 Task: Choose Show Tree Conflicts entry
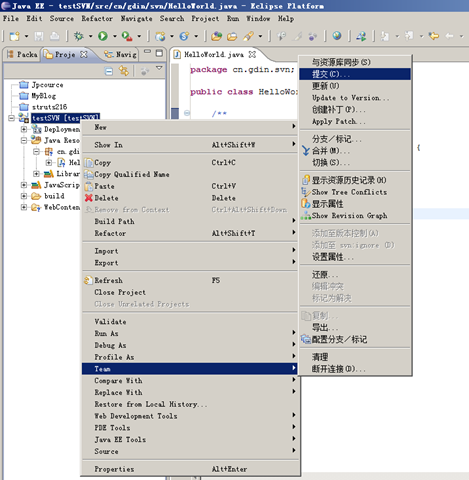tap(355, 192)
